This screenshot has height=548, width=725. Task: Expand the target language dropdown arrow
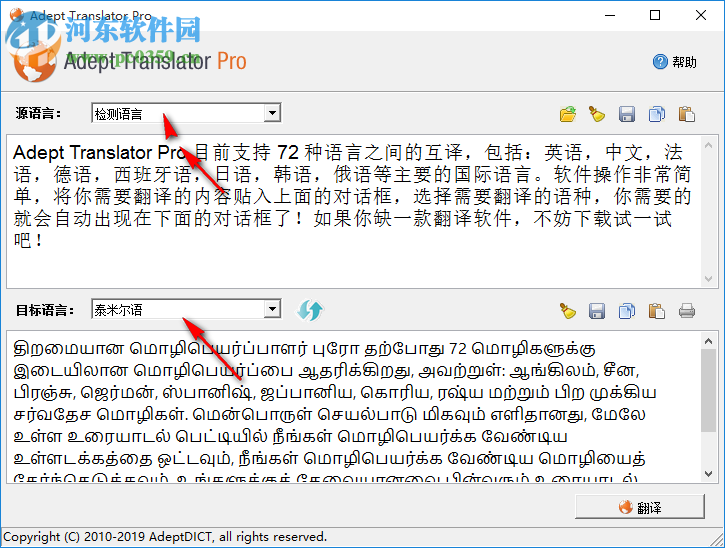(x=272, y=309)
